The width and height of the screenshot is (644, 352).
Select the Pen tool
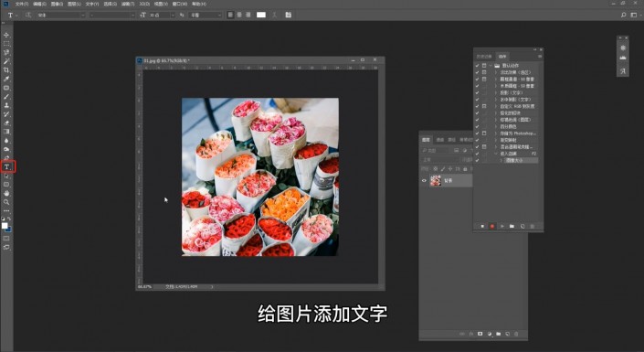6,158
